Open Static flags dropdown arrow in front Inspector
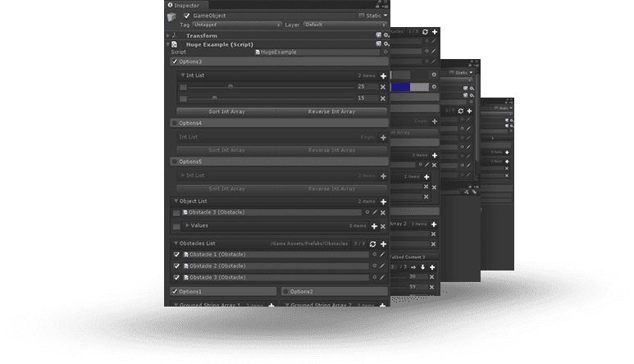The height and width of the screenshot is (364, 634). pos(385,16)
